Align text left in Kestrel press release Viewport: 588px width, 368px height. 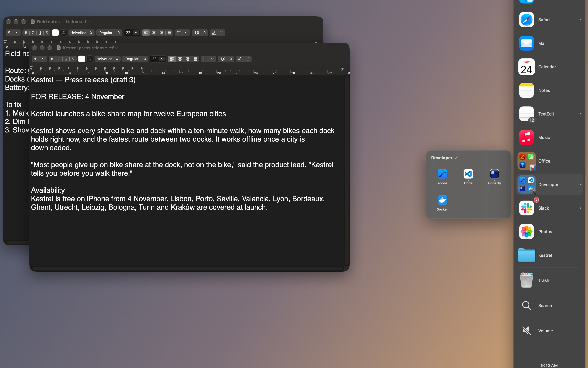click(172, 59)
